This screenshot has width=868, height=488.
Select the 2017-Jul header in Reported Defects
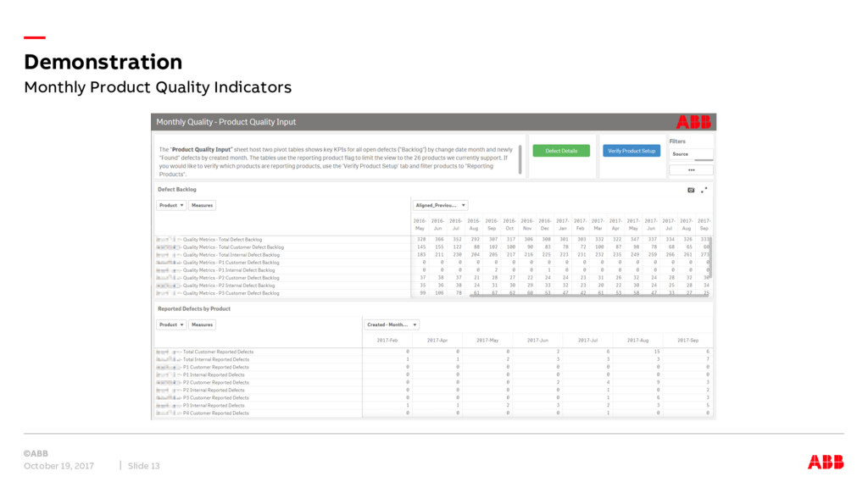pyautogui.click(x=587, y=341)
